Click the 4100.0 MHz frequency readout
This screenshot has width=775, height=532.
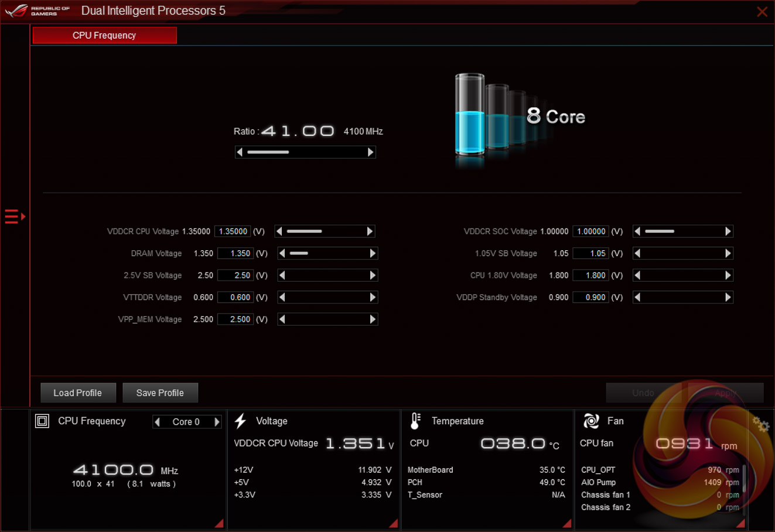[x=125, y=470]
